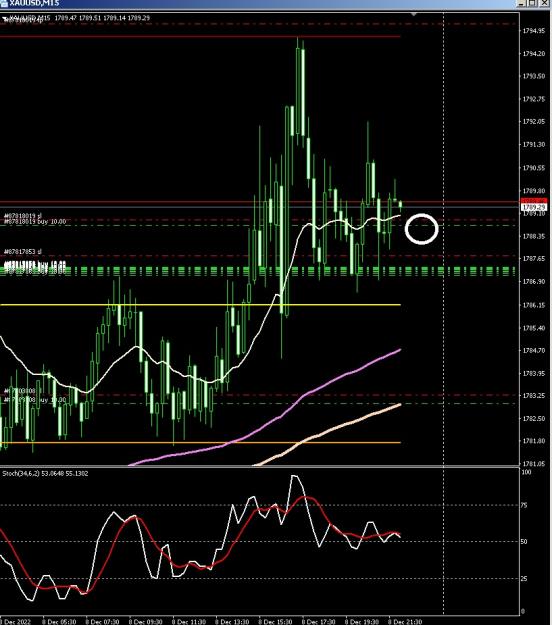Select the yellow horizontal line on the chart
Screen dimensions: 552x625
click(200, 305)
